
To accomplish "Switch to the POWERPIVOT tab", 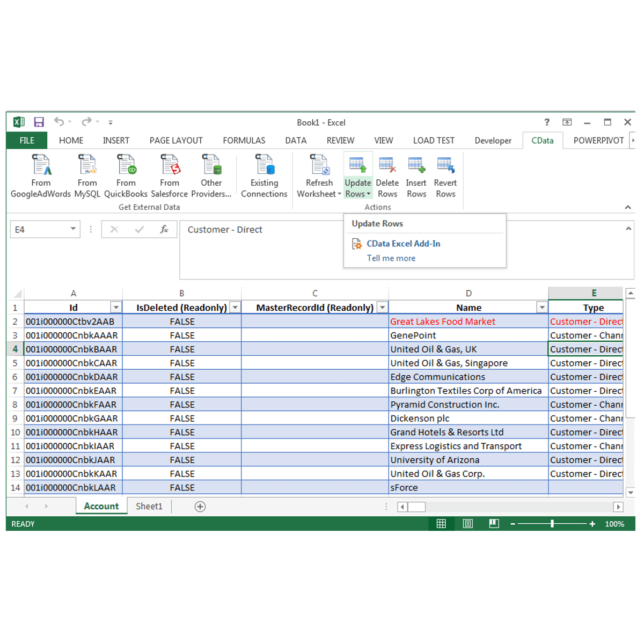I will 598,141.
